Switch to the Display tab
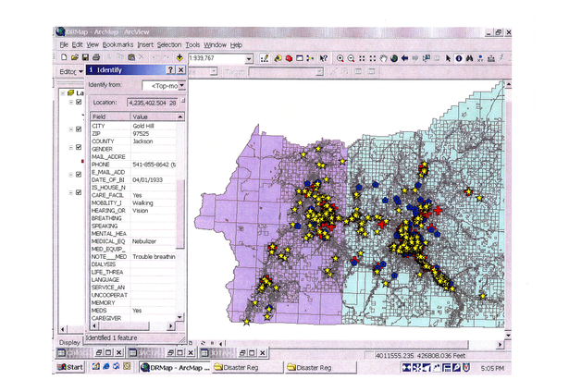Image resolution: width=569 pixels, height=392 pixels. pyautogui.click(x=69, y=342)
